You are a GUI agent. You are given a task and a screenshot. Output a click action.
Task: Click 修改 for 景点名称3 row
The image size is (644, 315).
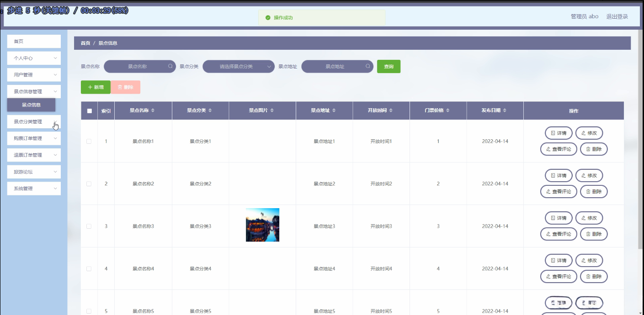[x=589, y=218]
